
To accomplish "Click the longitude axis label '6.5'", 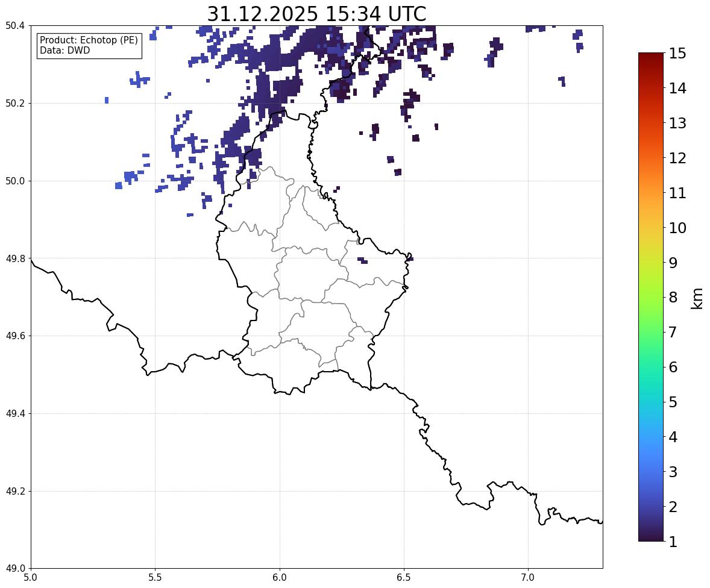I will pyautogui.click(x=404, y=578).
